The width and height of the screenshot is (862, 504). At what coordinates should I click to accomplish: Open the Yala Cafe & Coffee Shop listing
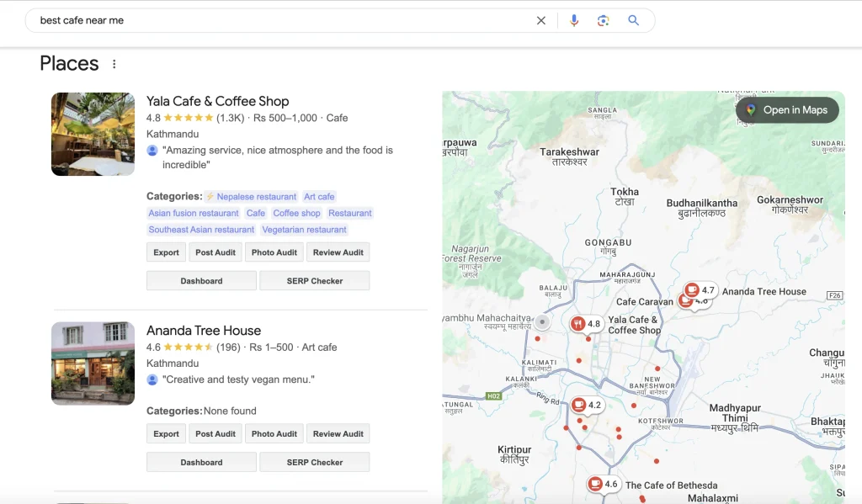click(217, 100)
